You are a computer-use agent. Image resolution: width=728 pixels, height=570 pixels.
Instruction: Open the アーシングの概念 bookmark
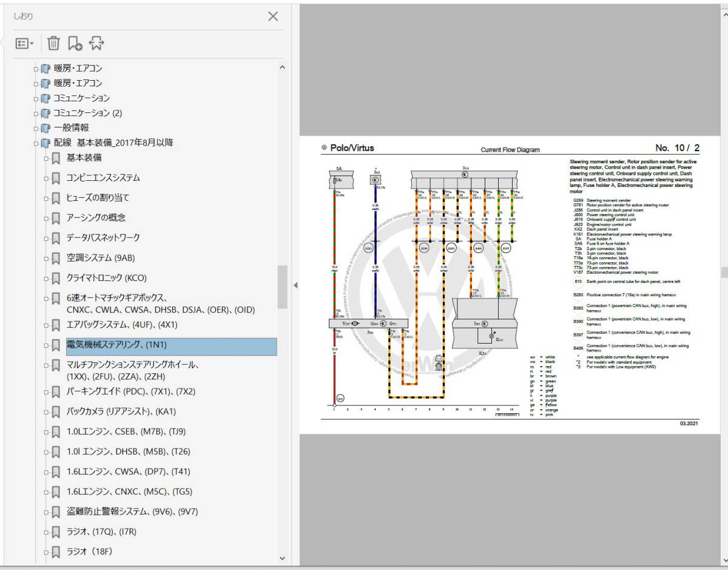point(96,217)
